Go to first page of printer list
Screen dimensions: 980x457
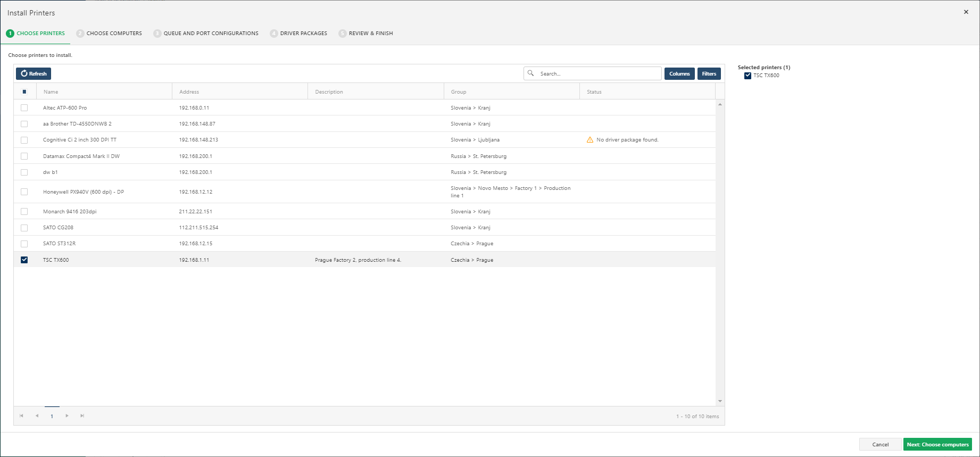(21, 416)
